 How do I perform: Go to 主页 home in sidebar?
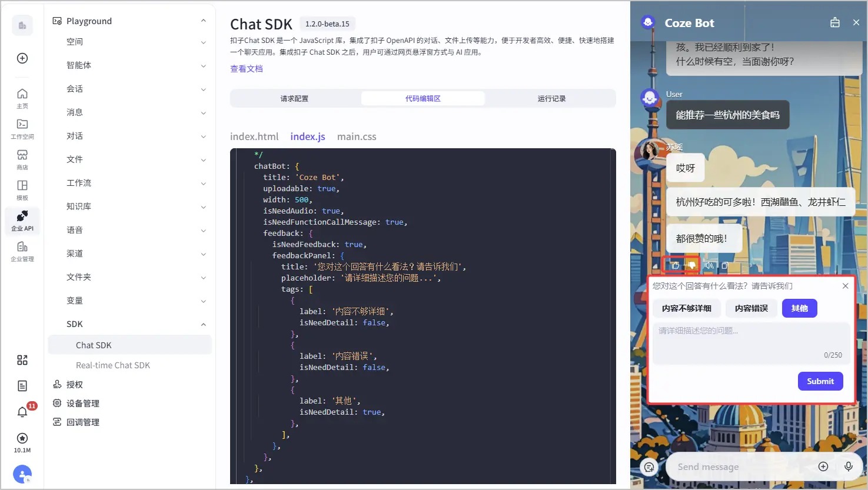tap(22, 98)
